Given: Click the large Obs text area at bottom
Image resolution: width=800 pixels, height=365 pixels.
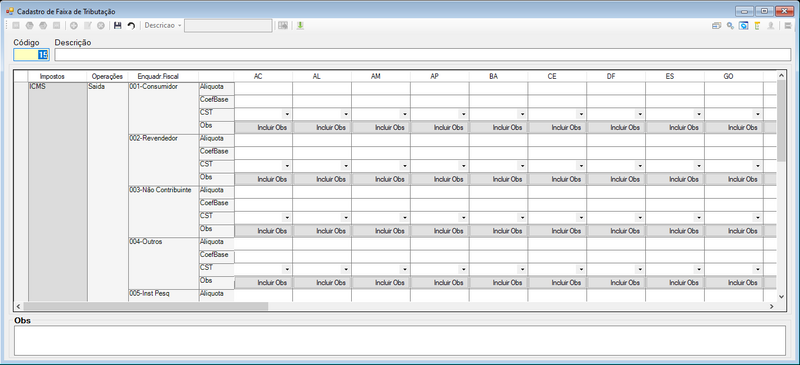Looking at the screenshot, I should (x=399, y=340).
